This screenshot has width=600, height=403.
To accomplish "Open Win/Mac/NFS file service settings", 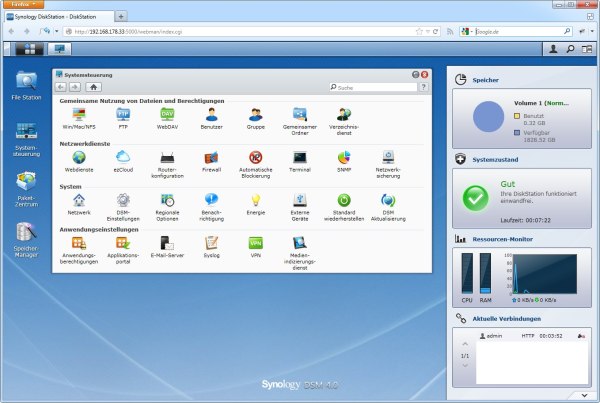I will point(79,118).
